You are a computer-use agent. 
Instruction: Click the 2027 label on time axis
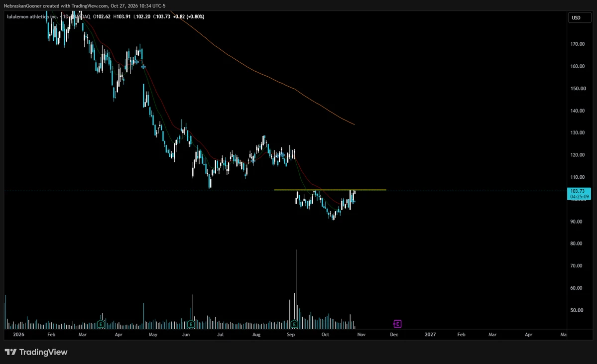point(430,334)
